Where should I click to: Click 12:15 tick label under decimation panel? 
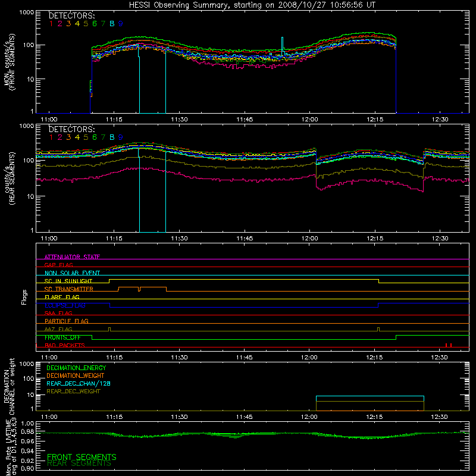click(374, 417)
